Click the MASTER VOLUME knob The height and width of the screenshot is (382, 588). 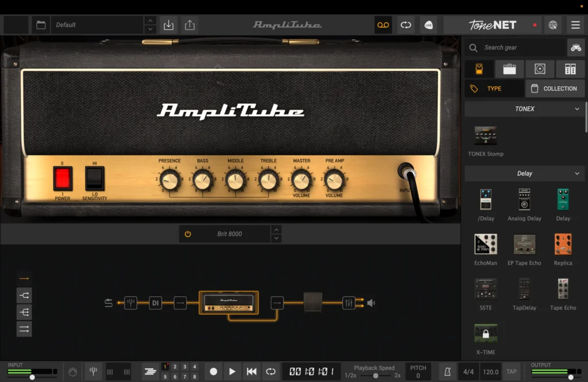tap(301, 181)
